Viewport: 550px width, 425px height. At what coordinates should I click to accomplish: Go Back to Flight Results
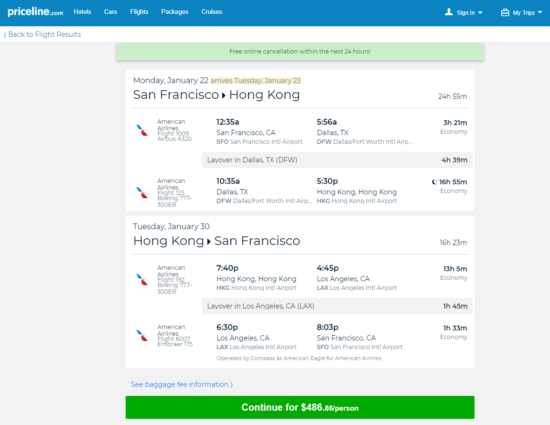tap(42, 34)
